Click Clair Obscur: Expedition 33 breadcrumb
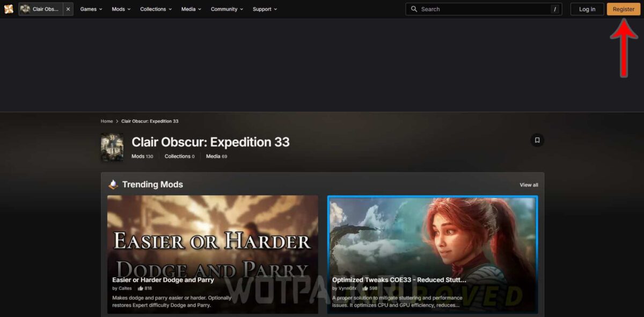This screenshot has width=644, height=317. (x=150, y=121)
